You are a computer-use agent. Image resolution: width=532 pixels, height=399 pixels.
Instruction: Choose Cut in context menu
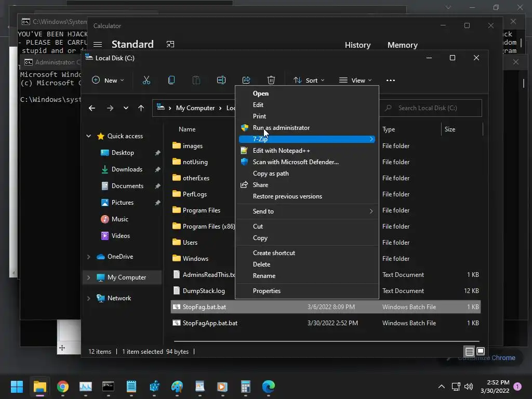coord(307,227)
